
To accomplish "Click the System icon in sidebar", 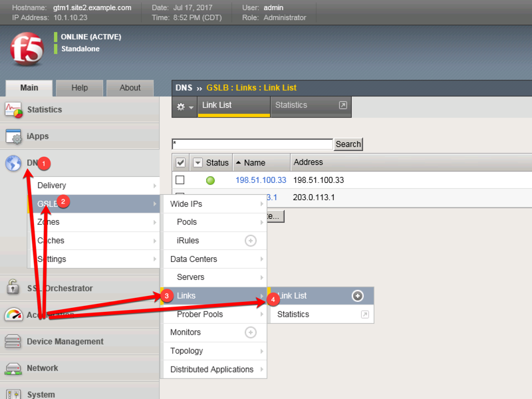I will (x=13, y=394).
